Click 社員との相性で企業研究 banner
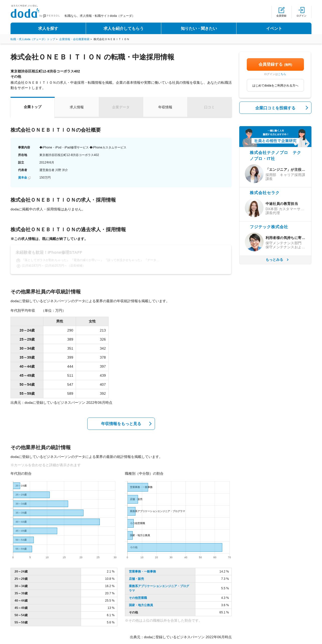The image size is (322, 644). pos(275,137)
